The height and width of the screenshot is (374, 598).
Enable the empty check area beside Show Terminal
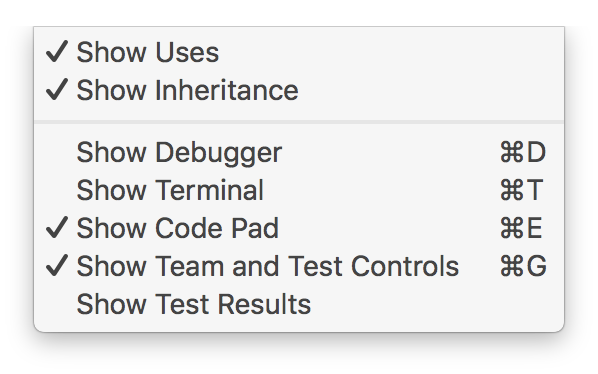pyautogui.click(x=57, y=190)
